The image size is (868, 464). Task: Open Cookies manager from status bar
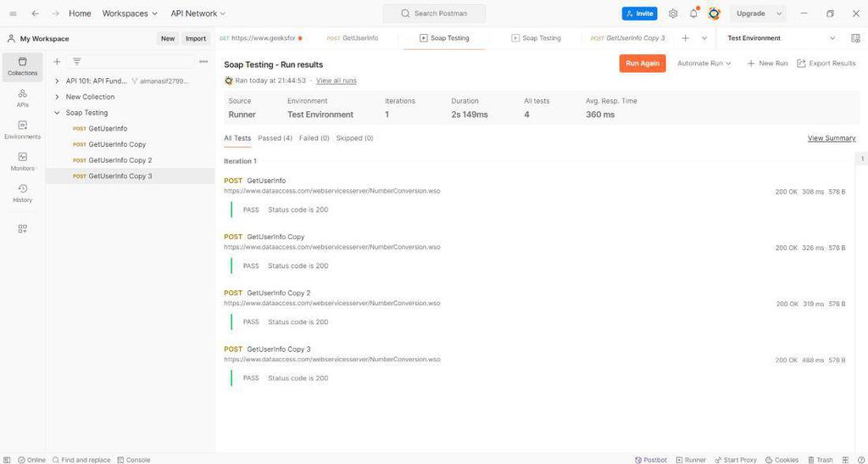pyautogui.click(x=782, y=460)
